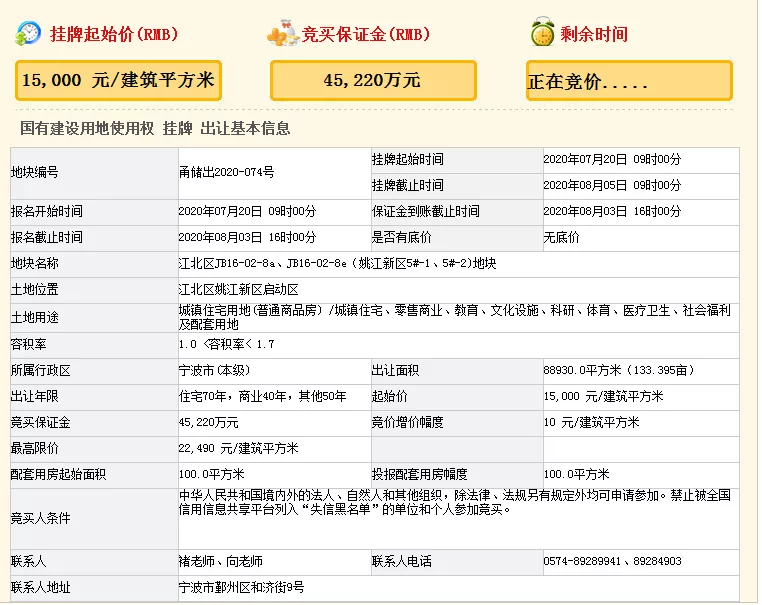Click the coins icon beside 竞买保证金
Screen dimensions: 762x605
[x=282, y=33]
